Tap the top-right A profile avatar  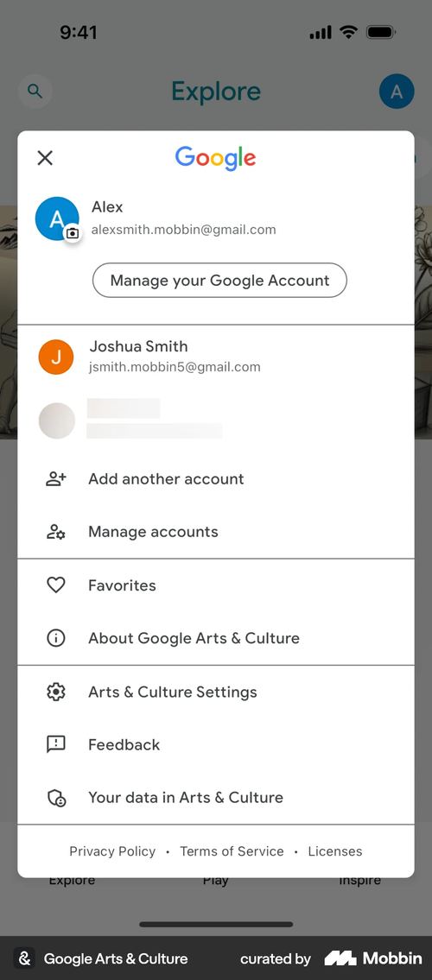[x=397, y=92]
